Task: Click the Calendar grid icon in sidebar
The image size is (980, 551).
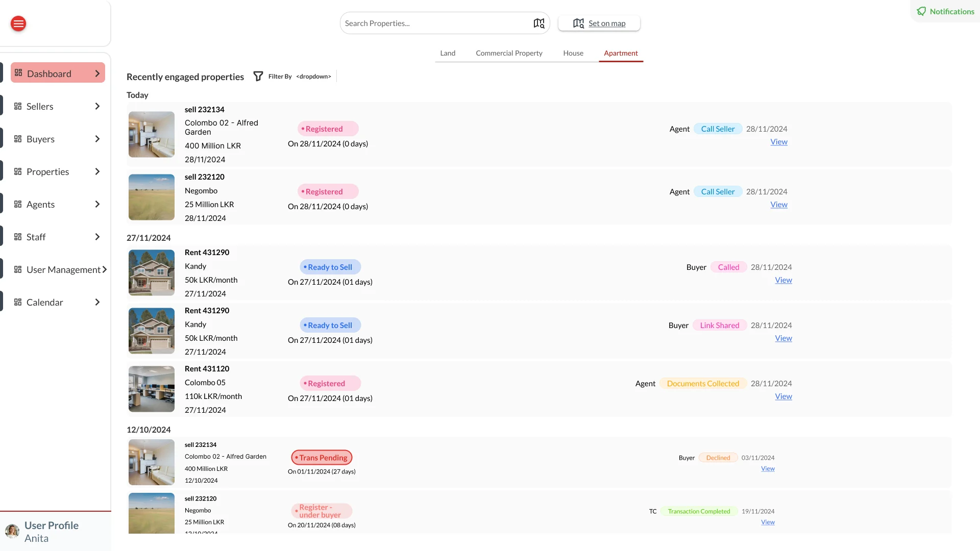Action: tap(18, 302)
